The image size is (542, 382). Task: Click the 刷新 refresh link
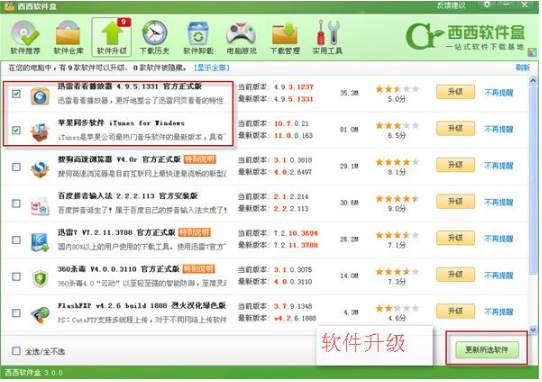tap(522, 67)
